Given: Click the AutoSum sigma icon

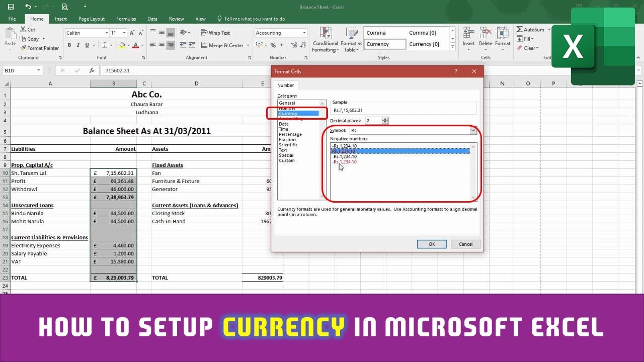Looking at the screenshot, I should tap(520, 30).
